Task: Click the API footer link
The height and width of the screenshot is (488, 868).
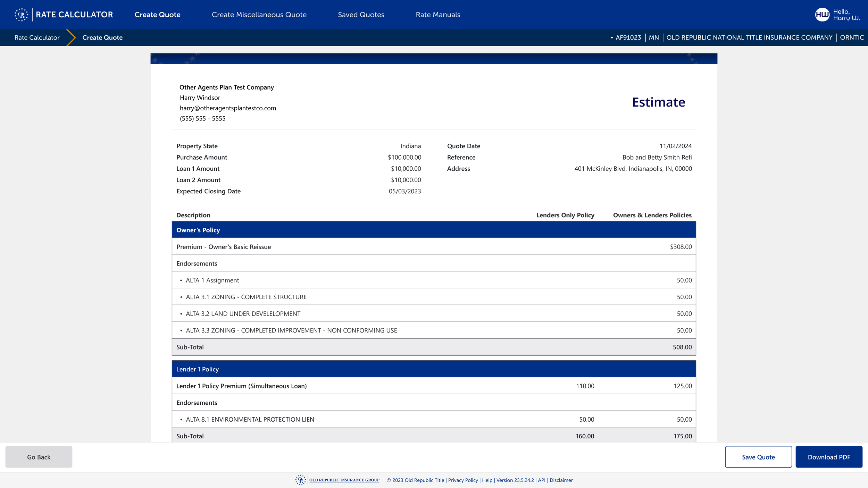Action: point(541,480)
